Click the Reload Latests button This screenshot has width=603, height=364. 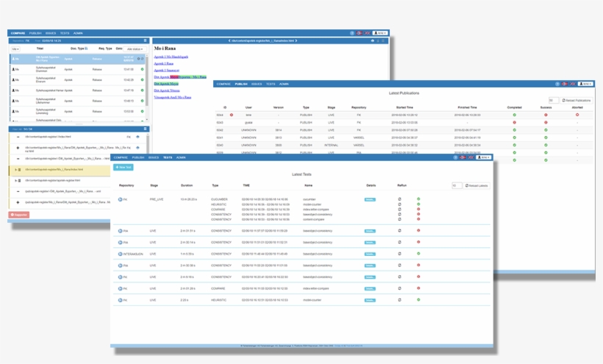click(477, 185)
